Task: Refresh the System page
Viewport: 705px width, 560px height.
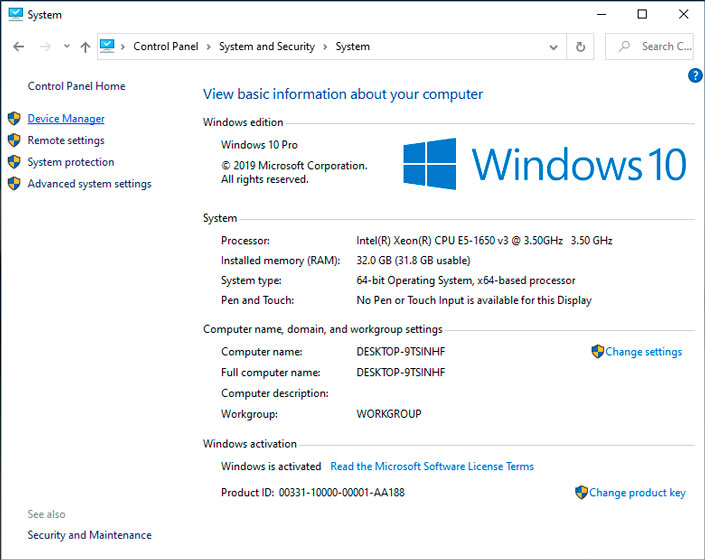Action: (580, 47)
